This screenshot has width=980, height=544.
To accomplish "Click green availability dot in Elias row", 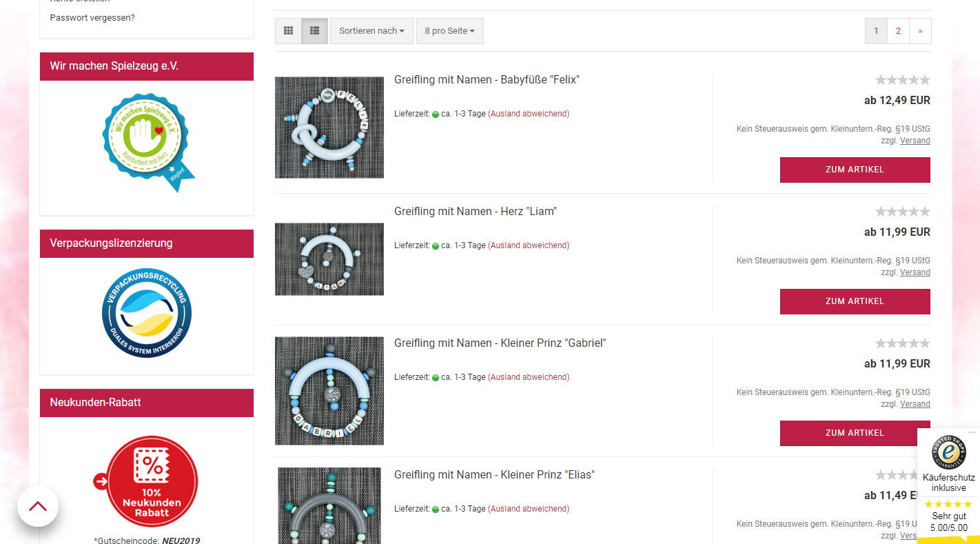I will (436, 510).
